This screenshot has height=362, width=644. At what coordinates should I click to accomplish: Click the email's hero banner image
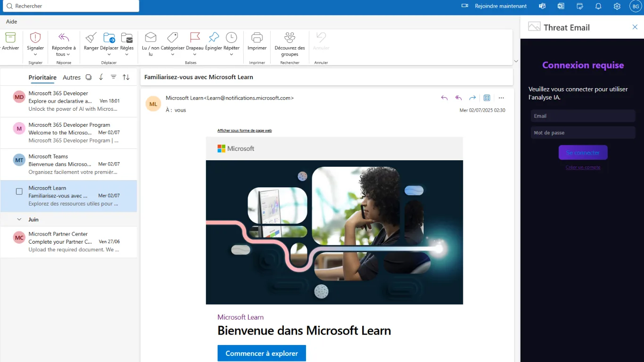334,232
